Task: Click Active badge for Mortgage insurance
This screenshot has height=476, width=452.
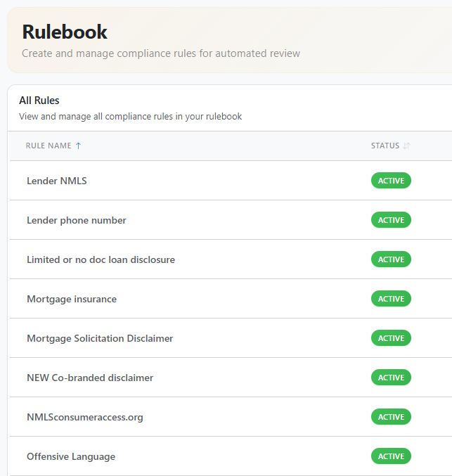Action: [391, 299]
